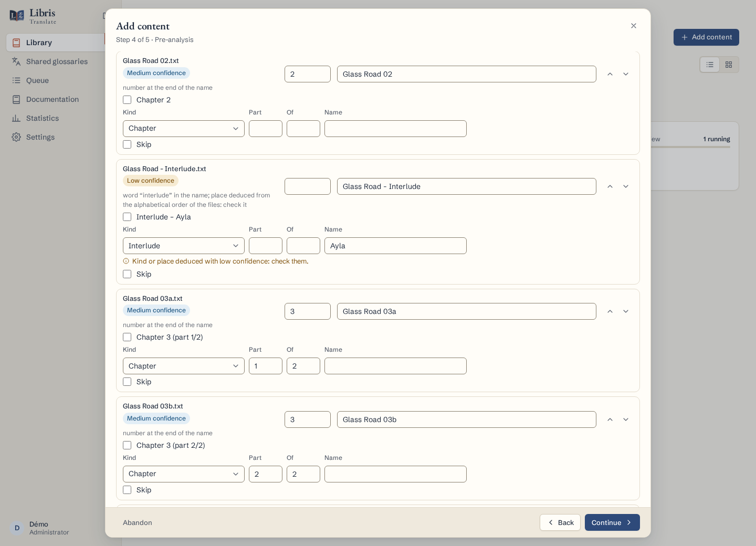Open Kind dropdown for Glass Road 02
This screenshot has width=756, height=546.
184,129
